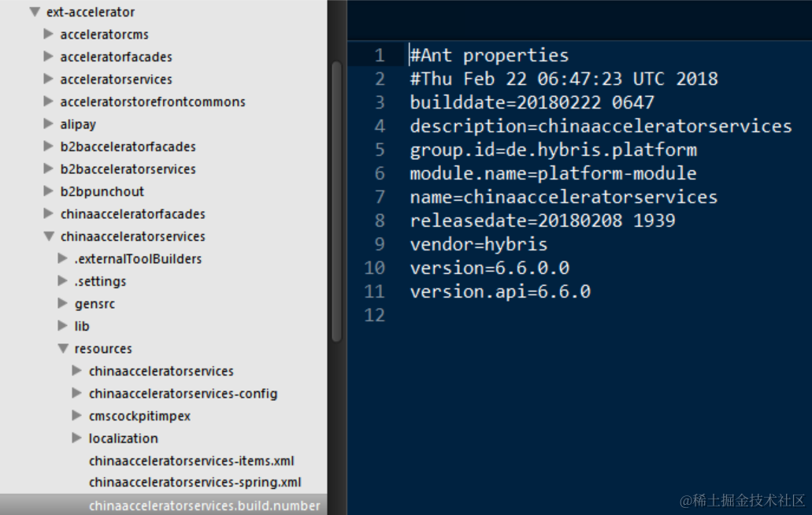Select the acceleratorservices folder label
The width and height of the screenshot is (812, 515).
pyautogui.click(x=116, y=80)
